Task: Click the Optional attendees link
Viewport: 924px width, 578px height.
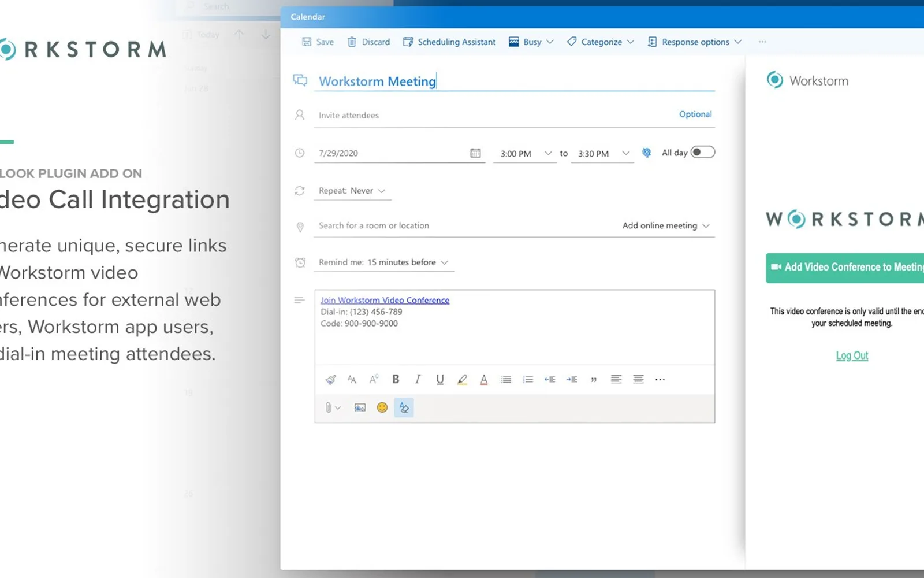Action: (x=695, y=114)
